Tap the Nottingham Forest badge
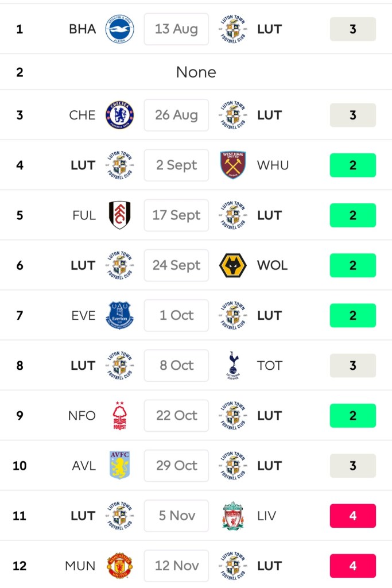Screen dimensions: 392x588 [x=119, y=416]
